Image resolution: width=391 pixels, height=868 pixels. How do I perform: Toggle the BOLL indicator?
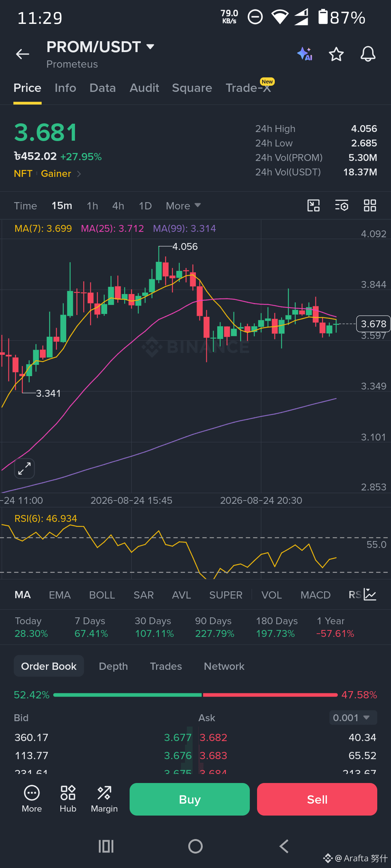102,595
